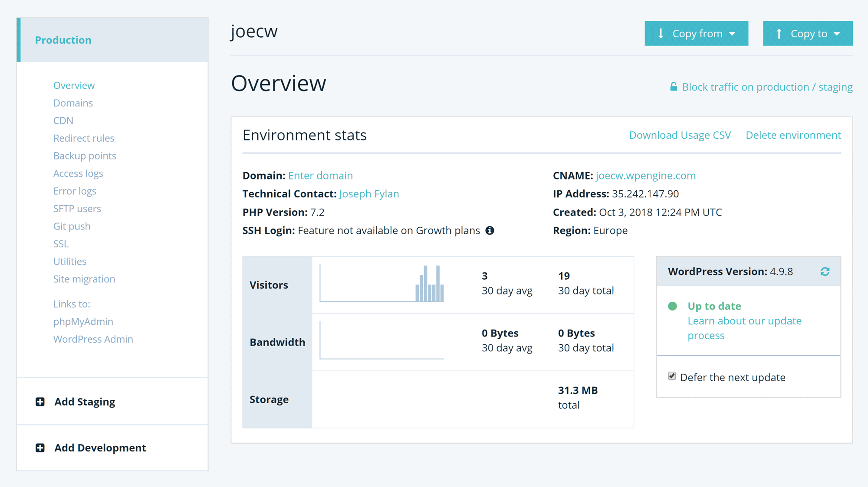Click the Visitors row label
Image resolution: width=868 pixels, height=487 pixels.
coord(269,285)
